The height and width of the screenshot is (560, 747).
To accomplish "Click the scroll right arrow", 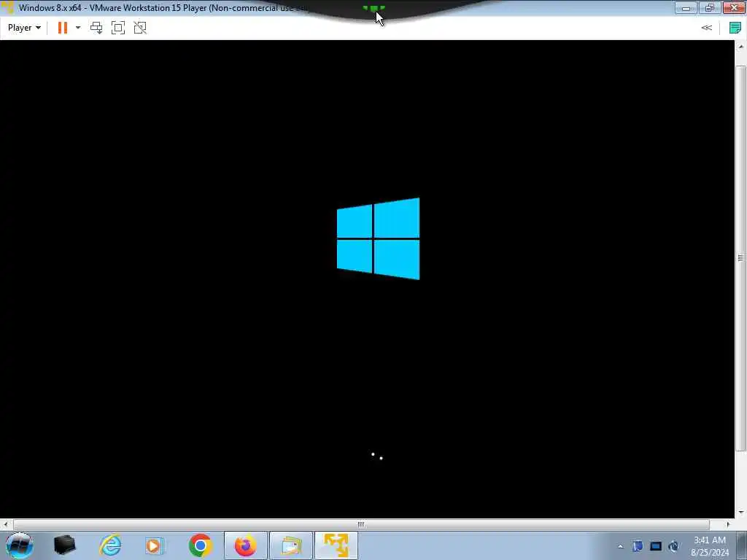I will (x=728, y=524).
